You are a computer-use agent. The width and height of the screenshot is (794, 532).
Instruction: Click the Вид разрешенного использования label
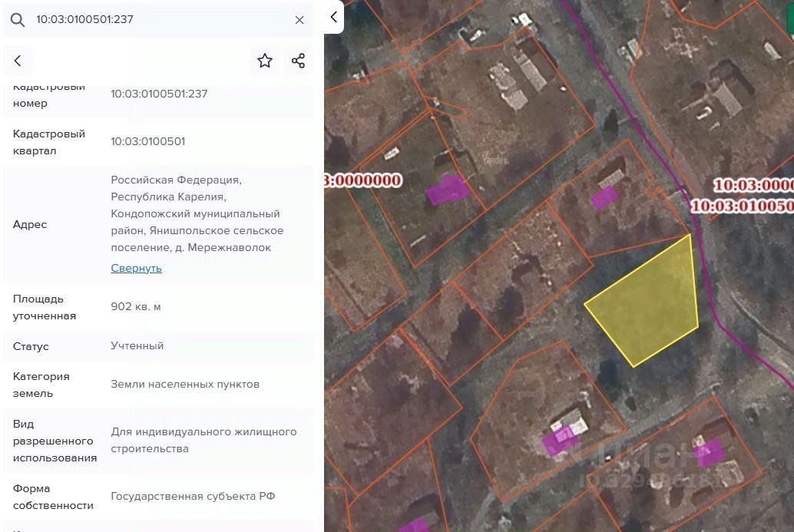tap(55, 441)
